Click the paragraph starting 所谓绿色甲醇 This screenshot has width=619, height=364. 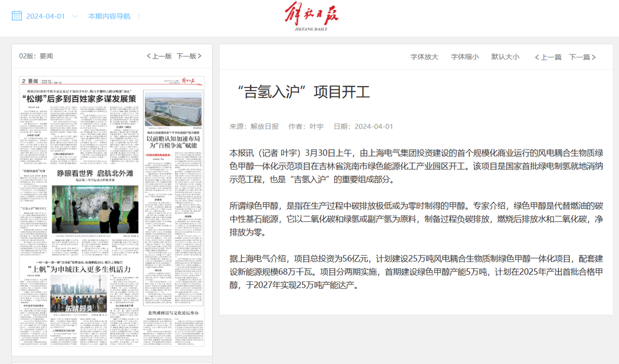click(x=416, y=219)
